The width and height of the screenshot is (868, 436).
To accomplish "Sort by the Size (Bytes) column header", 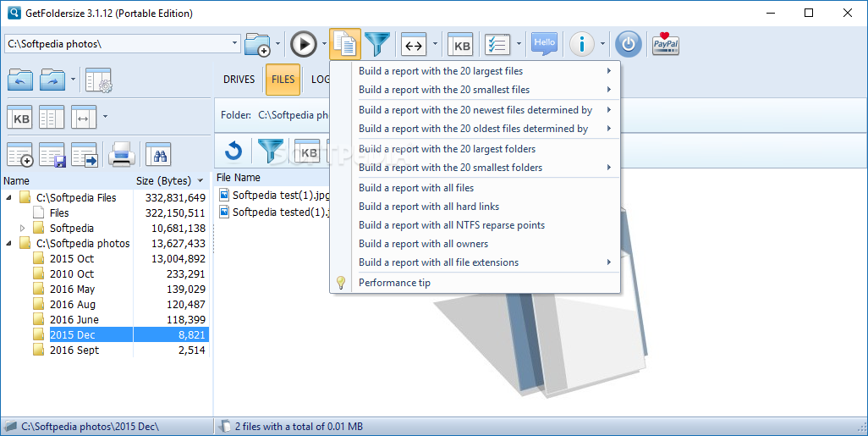I will pos(169,180).
